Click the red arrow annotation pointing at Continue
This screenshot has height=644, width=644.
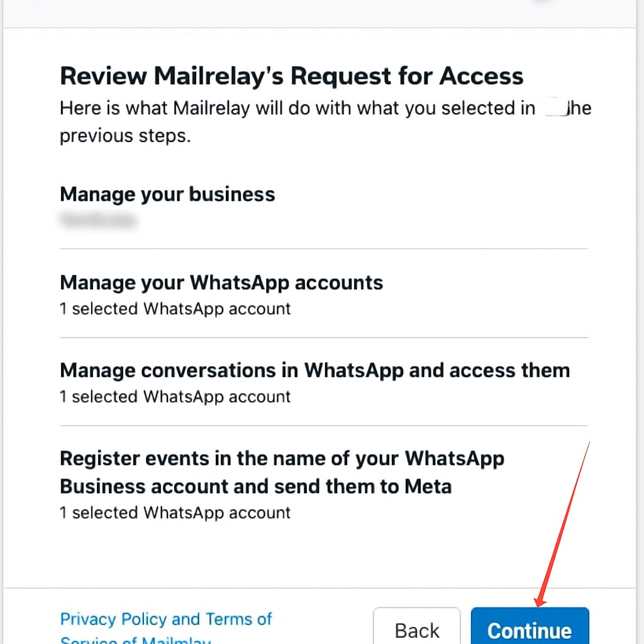563,525
